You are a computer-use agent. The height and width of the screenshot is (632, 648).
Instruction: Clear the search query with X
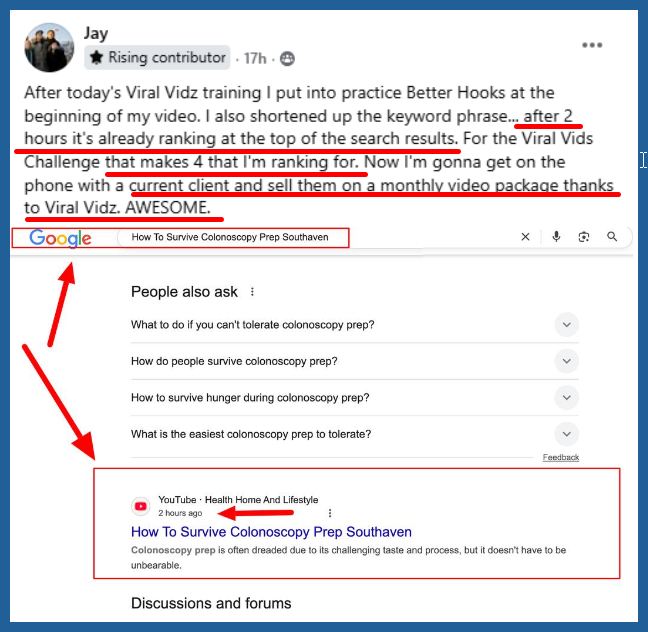tap(525, 237)
